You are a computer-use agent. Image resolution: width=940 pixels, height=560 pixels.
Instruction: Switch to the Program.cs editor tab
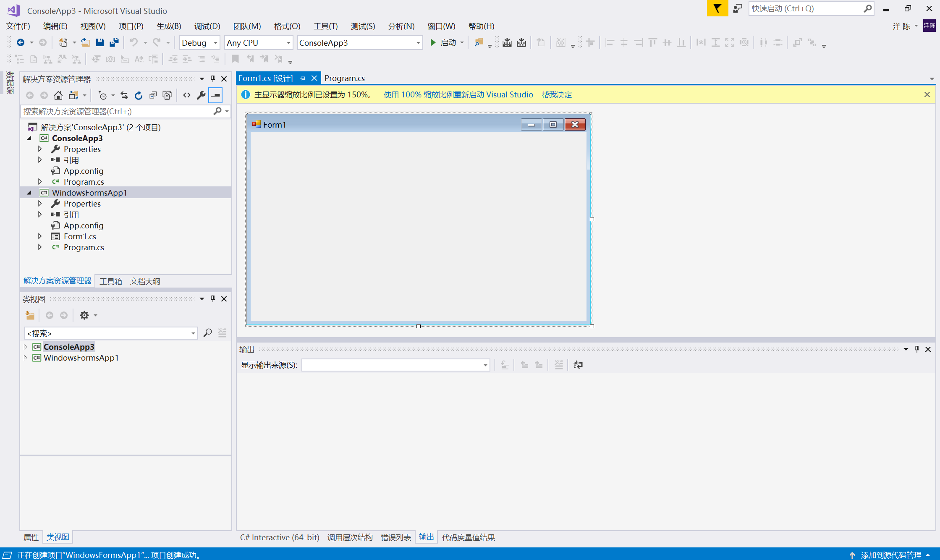click(344, 78)
